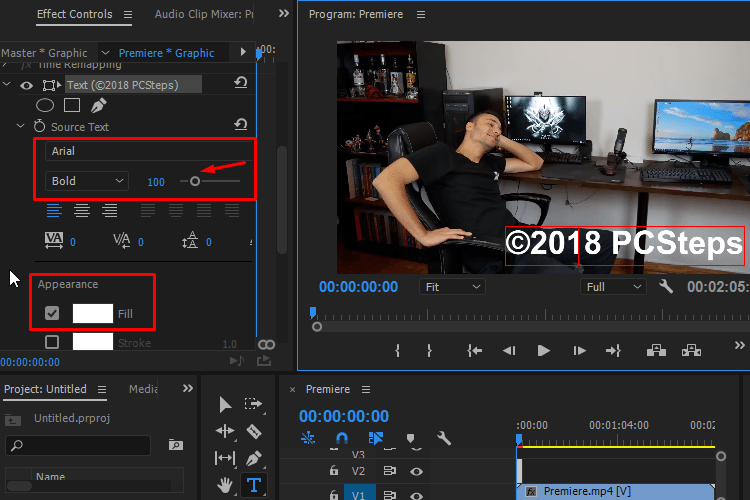The height and width of the screenshot is (500, 750).
Task: Select the Razor tool
Action: point(254,432)
